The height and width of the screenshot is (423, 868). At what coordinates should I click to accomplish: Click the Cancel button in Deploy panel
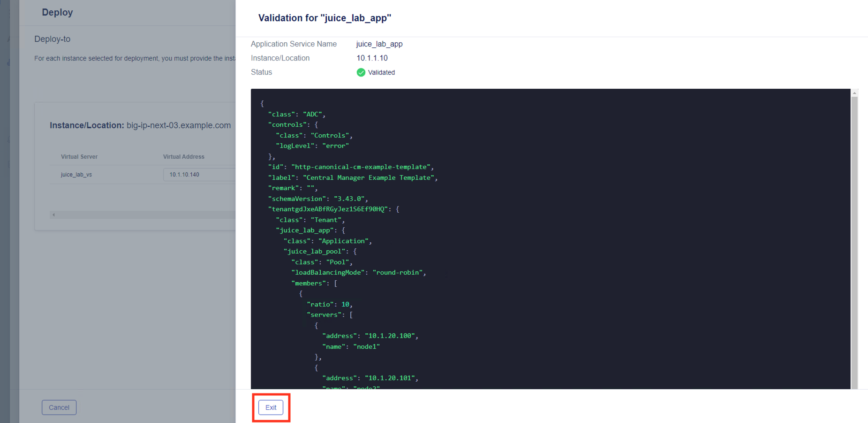click(59, 408)
